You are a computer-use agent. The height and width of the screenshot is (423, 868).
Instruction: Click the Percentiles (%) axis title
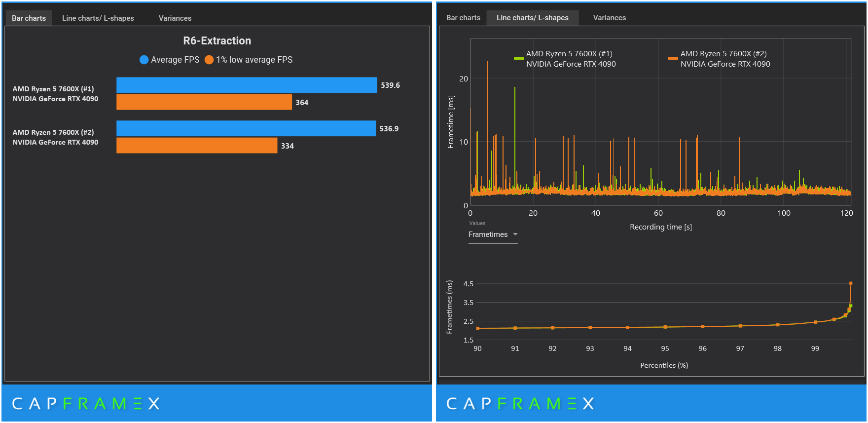664,365
